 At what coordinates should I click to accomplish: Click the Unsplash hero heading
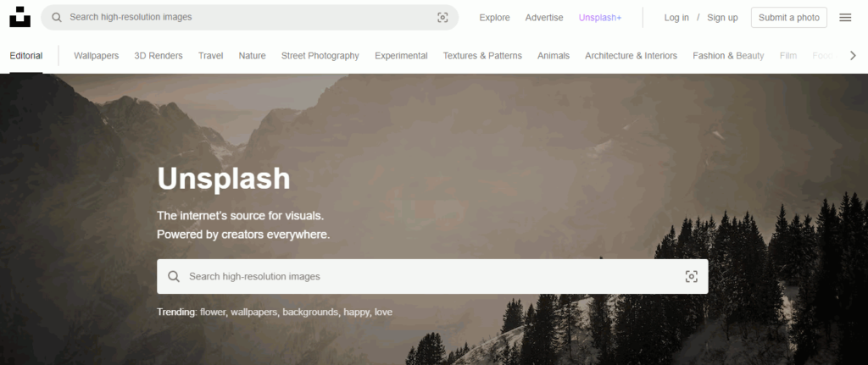pos(224,180)
